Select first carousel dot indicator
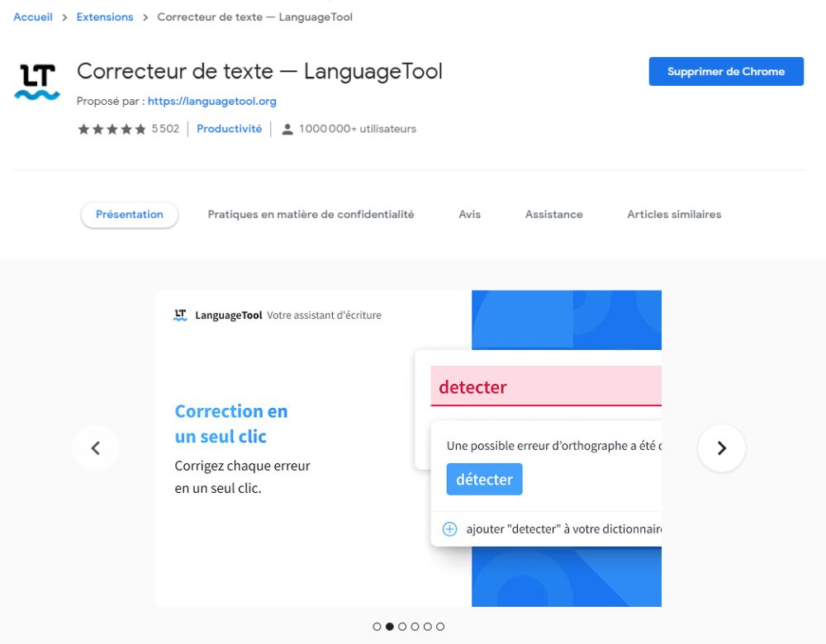This screenshot has width=826, height=644. (377, 627)
